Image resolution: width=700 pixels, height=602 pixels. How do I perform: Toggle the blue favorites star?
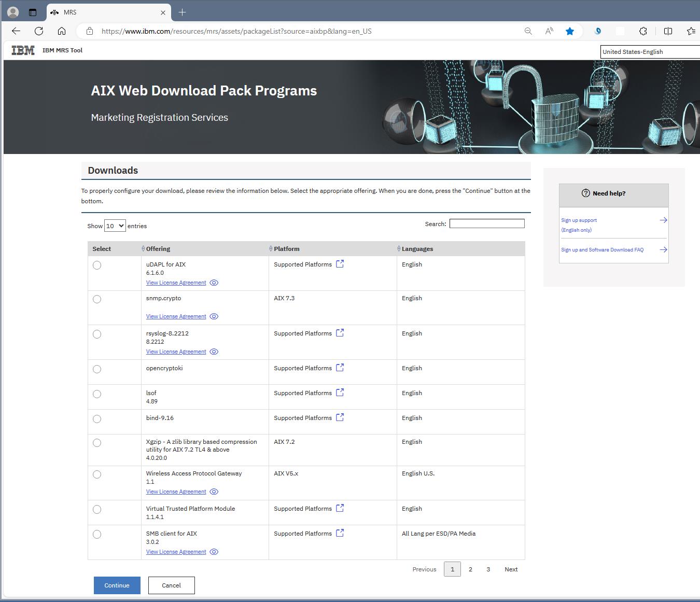coord(570,31)
